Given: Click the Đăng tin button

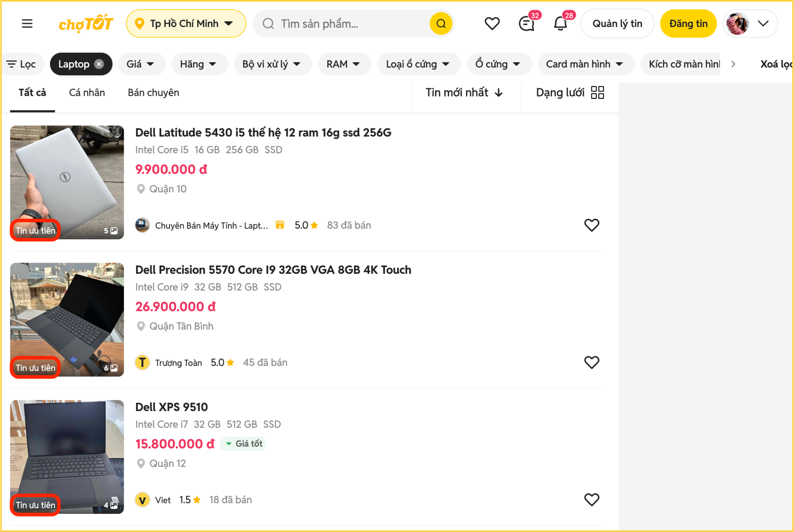Looking at the screenshot, I should (688, 24).
